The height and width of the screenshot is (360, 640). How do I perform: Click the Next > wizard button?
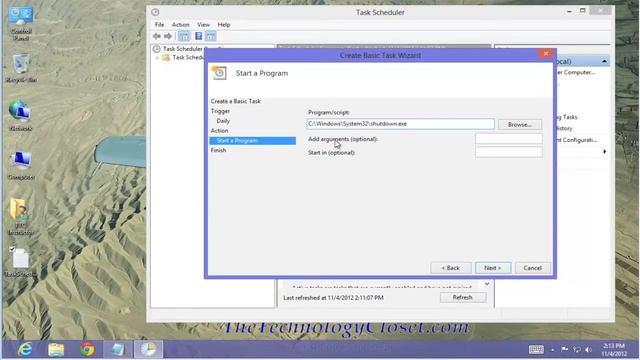[493, 268]
